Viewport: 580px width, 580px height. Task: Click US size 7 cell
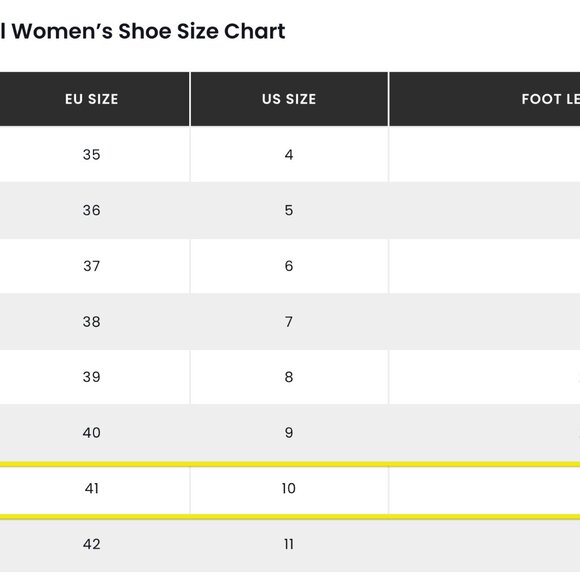[289, 321]
